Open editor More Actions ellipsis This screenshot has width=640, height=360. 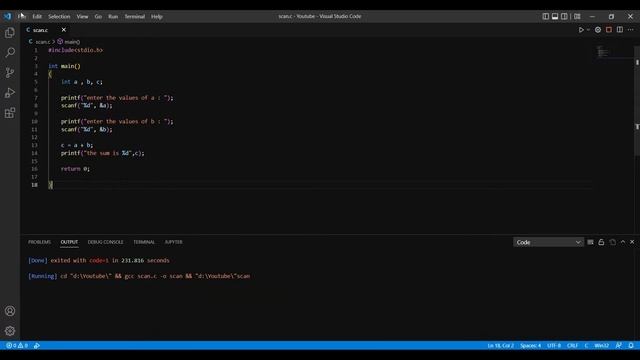[631, 30]
